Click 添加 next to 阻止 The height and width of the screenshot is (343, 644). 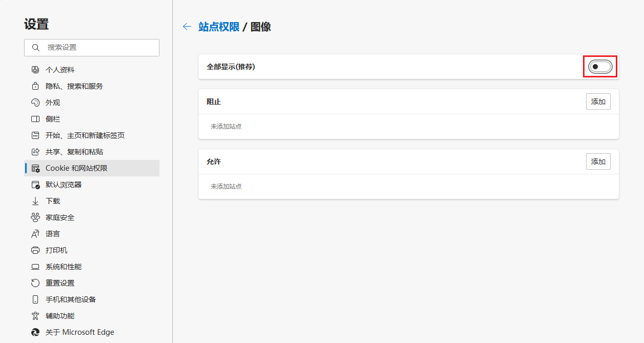598,101
